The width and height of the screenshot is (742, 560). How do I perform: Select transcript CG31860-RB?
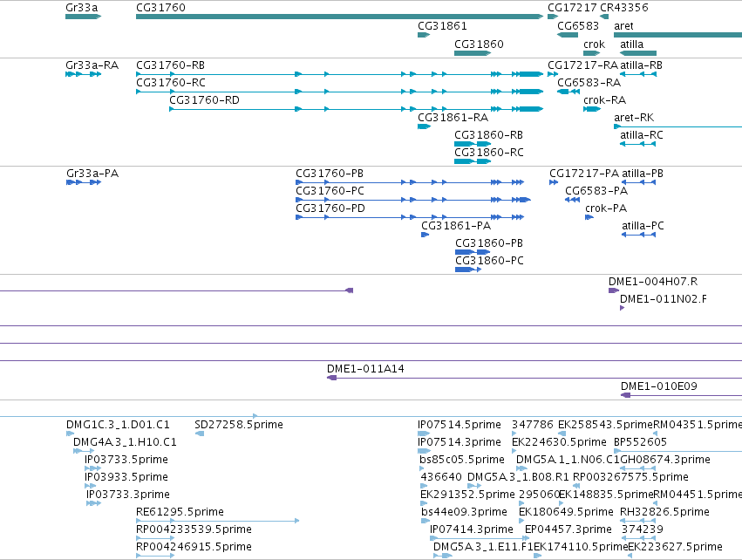coord(489,135)
